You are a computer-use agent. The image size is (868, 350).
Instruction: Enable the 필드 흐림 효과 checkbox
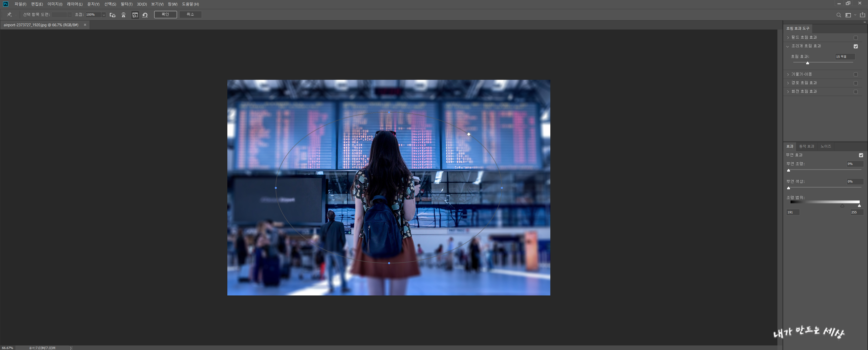856,37
